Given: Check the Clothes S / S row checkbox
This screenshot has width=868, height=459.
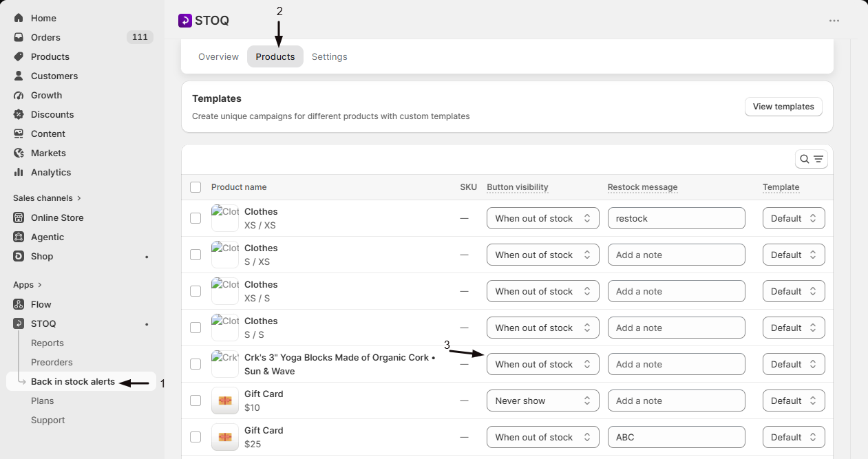Looking at the screenshot, I should click(x=195, y=328).
